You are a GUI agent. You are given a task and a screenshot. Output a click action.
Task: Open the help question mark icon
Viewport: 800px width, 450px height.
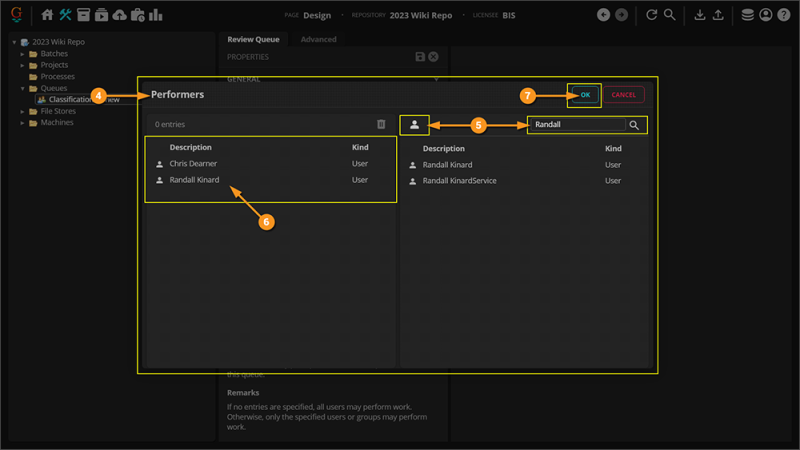(x=783, y=15)
